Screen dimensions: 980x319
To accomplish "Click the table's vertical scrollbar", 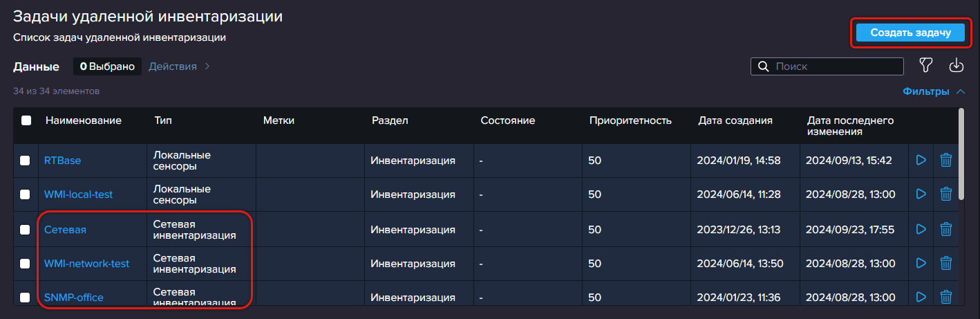I will click(x=961, y=152).
